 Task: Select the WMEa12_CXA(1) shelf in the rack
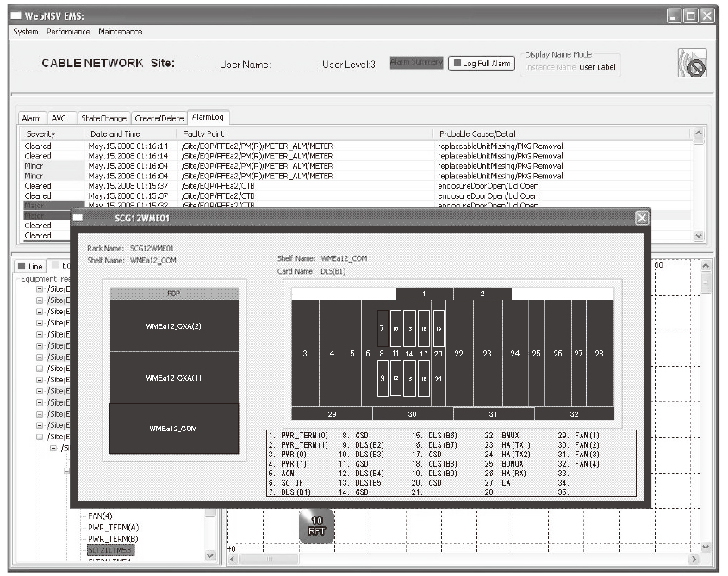174,377
